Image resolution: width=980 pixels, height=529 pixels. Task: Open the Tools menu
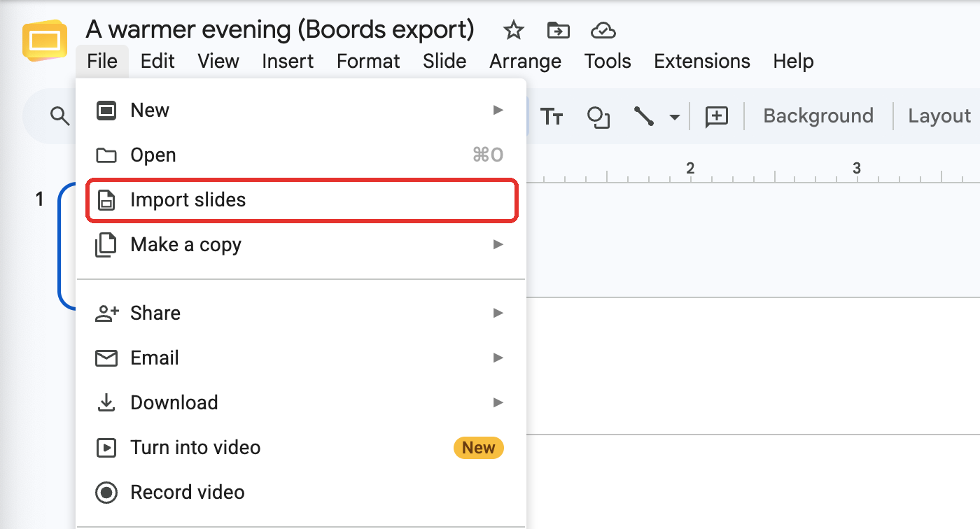coord(608,61)
